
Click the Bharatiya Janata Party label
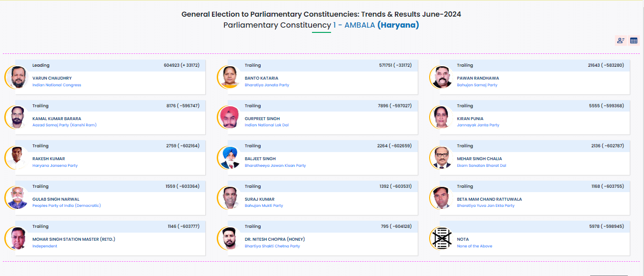click(267, 85)
